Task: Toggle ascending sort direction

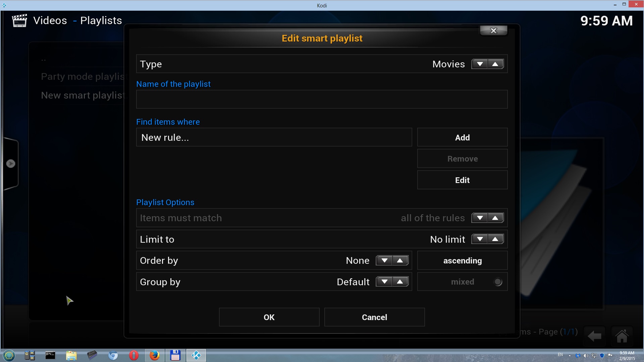Action: click(462, 261)
